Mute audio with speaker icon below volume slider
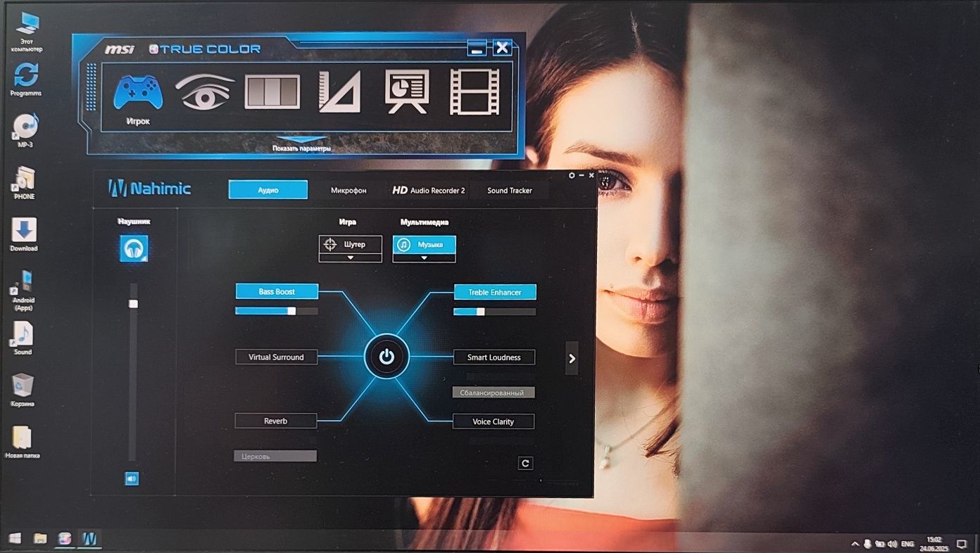This screenshot has height=553, width=980. [x=132, y=478]
